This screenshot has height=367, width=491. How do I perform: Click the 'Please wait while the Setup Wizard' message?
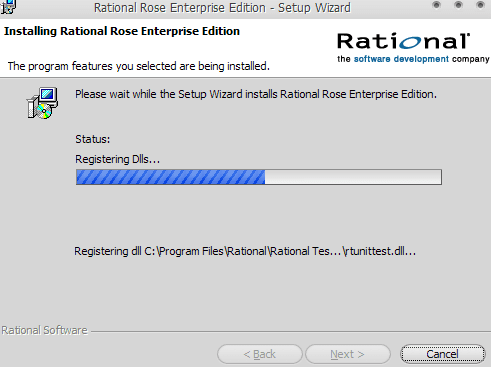(256, 94)
